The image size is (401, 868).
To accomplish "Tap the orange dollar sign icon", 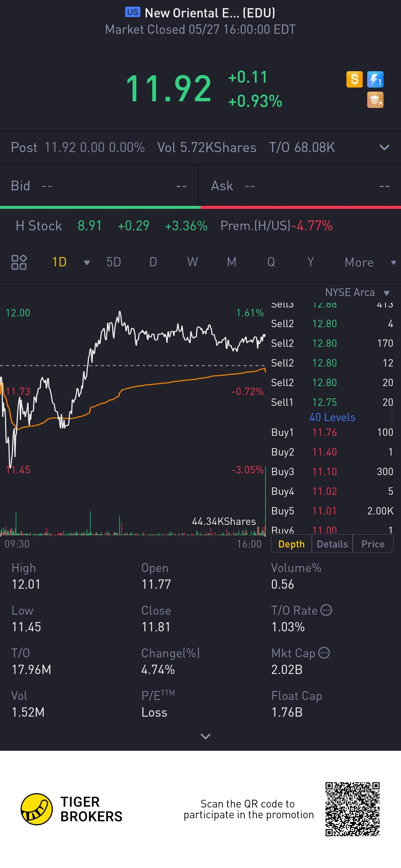I will pyautogui.click(x=354, y=79).
